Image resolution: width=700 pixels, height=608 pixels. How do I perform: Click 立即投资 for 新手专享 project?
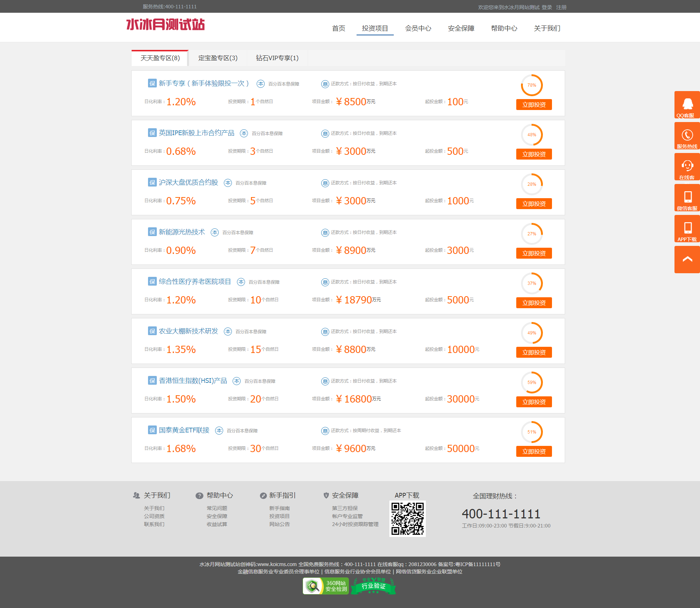(534, 105)
